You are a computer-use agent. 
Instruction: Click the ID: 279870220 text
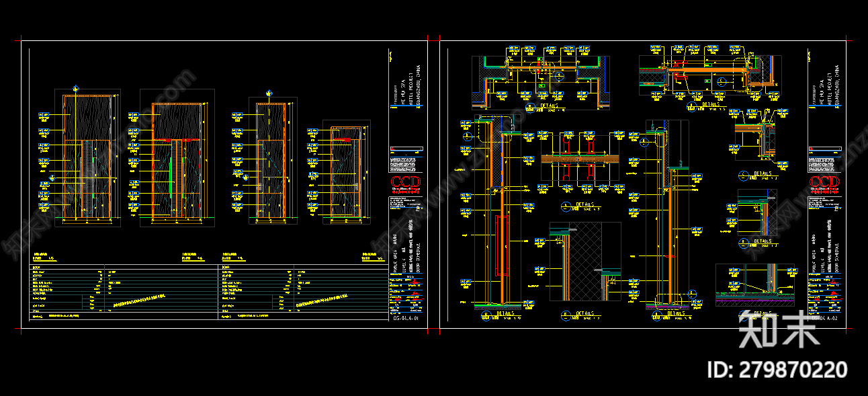[x=778, y=370]
